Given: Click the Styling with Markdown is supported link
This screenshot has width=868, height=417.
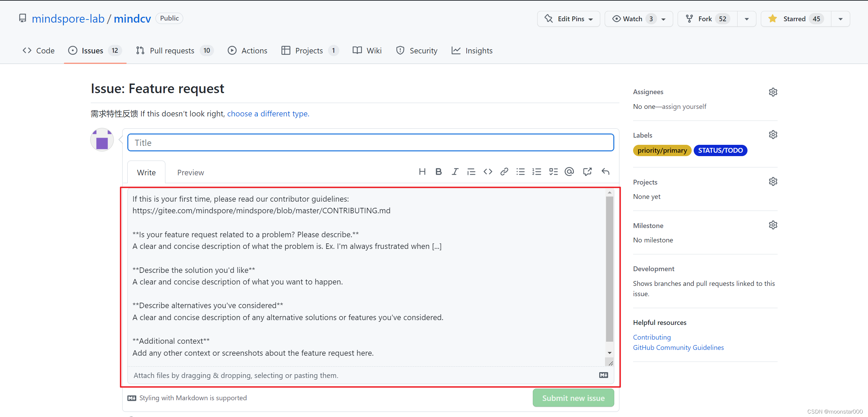Looking at the screenshot, I should 187,398.
